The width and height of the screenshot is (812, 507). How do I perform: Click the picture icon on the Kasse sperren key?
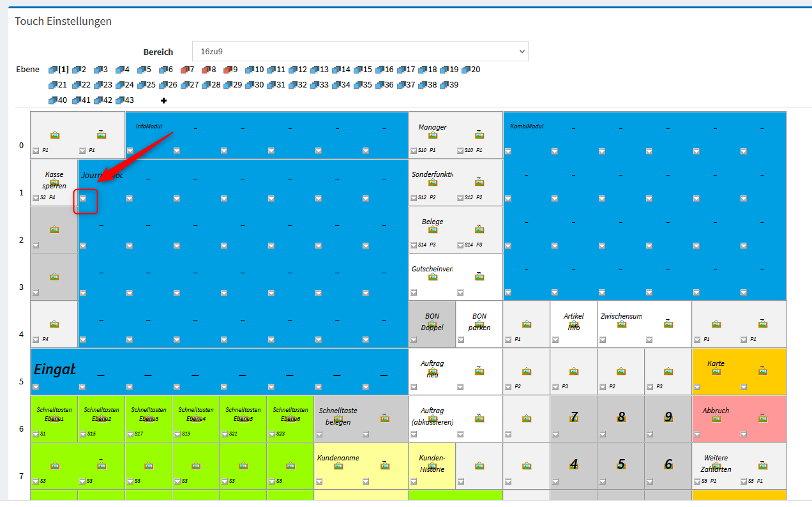pos(54,183)
